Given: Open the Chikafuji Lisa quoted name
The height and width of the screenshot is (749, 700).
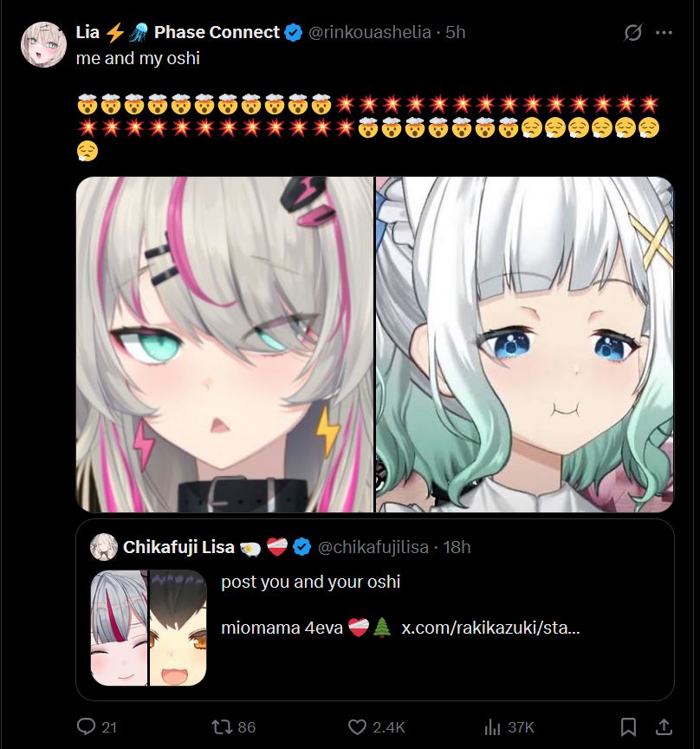Looking at the screenshot, I should tap(178, 547).
